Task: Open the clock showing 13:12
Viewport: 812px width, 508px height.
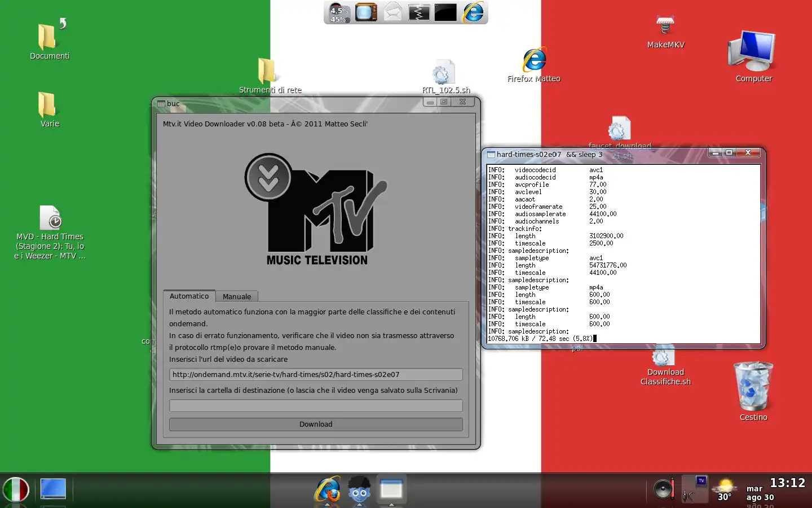Action: click(787, 483)
